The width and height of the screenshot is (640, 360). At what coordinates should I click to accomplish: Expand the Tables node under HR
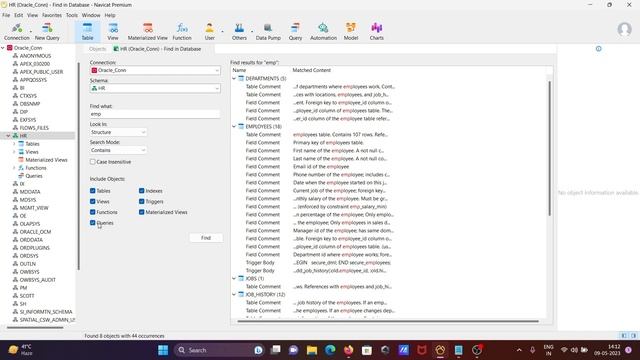tap(14, 144)
